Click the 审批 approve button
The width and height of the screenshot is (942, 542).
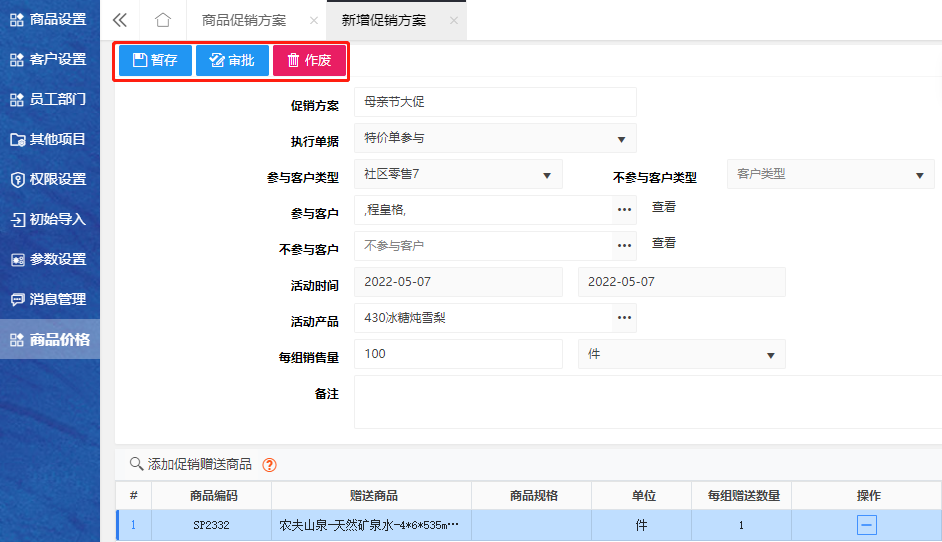232,60
